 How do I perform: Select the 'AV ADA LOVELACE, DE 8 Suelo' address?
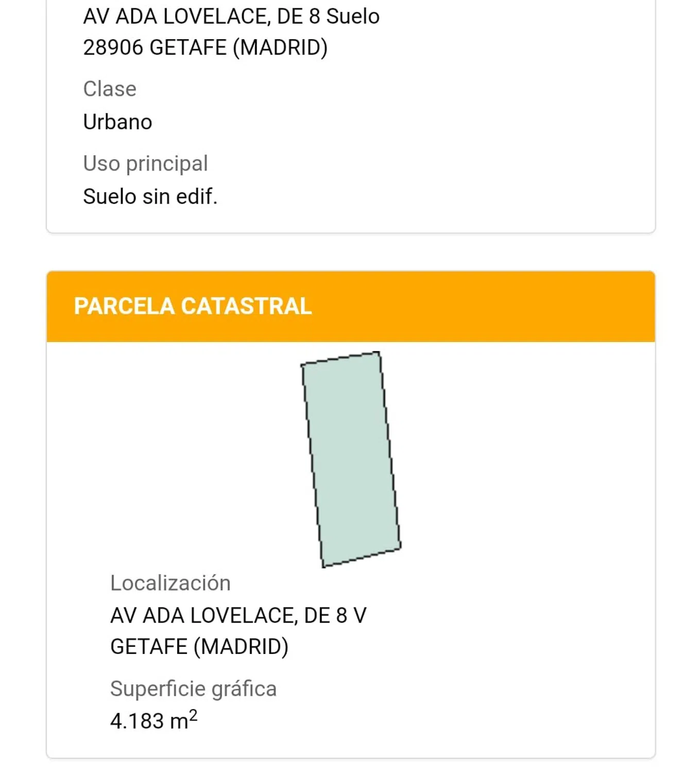click(x=231, y=16)
